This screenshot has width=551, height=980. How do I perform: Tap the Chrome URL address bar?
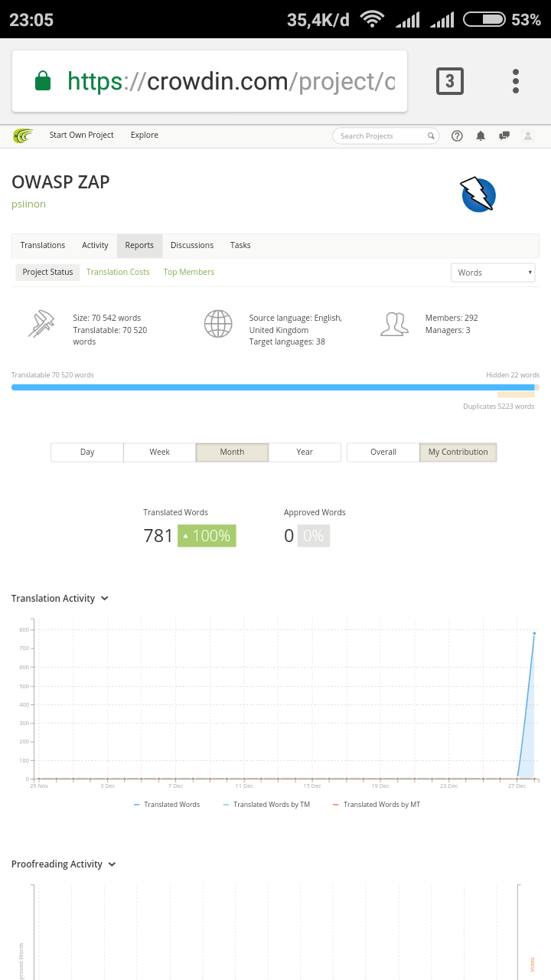pyautogui.click(x=210, y=81)
